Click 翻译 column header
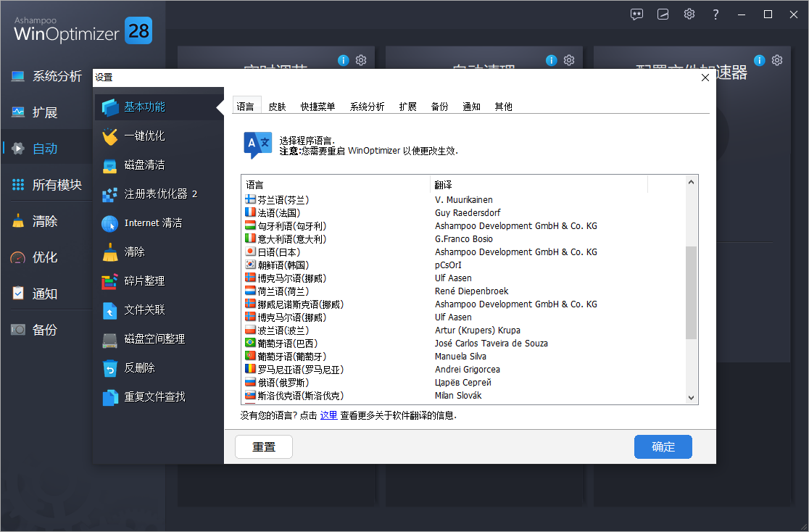This screenshot has height=532, width=809. click(539, 185)
